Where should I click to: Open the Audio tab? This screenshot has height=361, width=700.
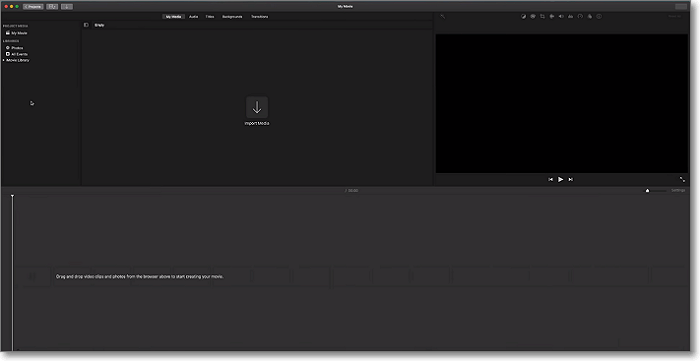[193, 17]
